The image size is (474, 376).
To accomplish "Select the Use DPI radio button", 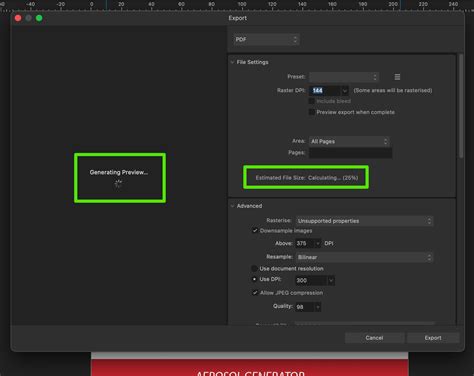I will tap(254, 279).
